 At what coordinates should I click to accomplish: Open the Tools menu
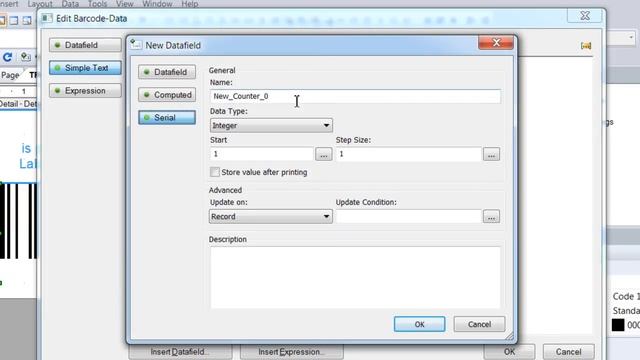(x=98, y=4)
